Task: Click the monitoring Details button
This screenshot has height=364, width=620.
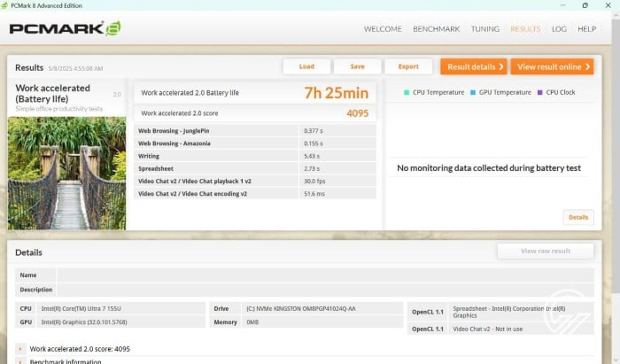Action: pos(578,217)
